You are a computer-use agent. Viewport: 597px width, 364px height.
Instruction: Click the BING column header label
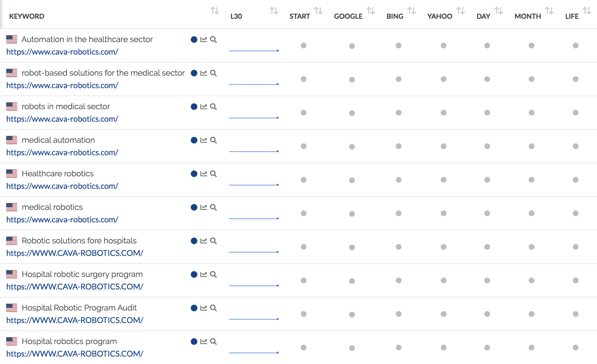395,16
